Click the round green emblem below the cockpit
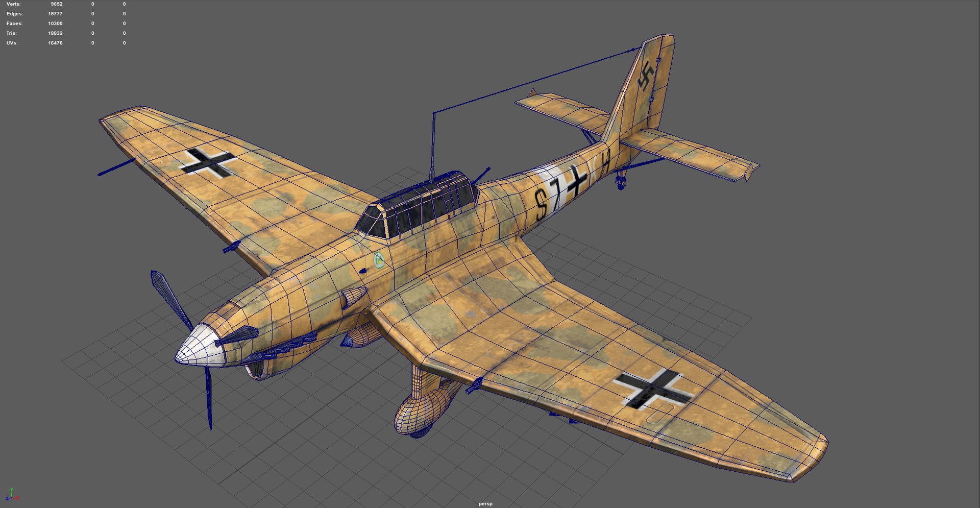The image size is (980, 508). click(x=379, y=260)
